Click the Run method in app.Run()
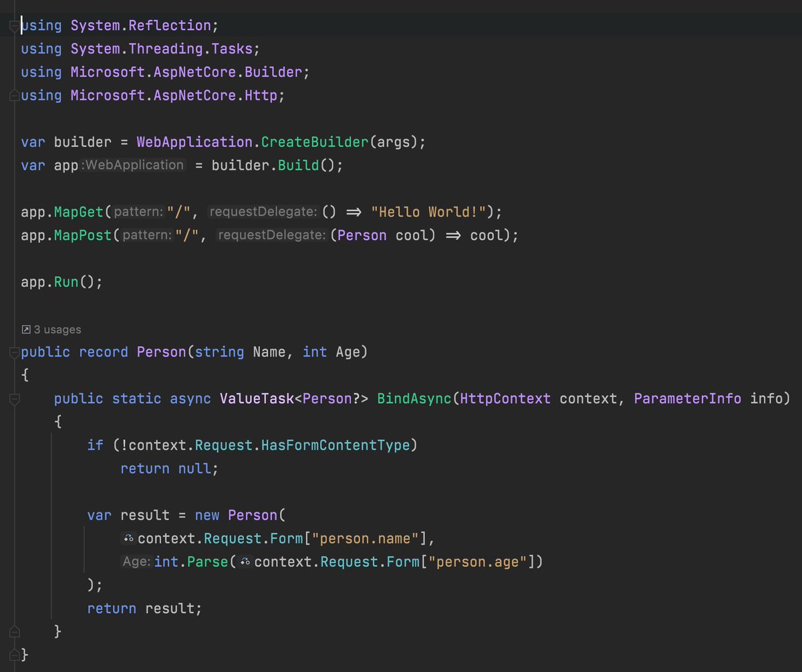The height and width of the screenshot is (672, 802). 67,282
